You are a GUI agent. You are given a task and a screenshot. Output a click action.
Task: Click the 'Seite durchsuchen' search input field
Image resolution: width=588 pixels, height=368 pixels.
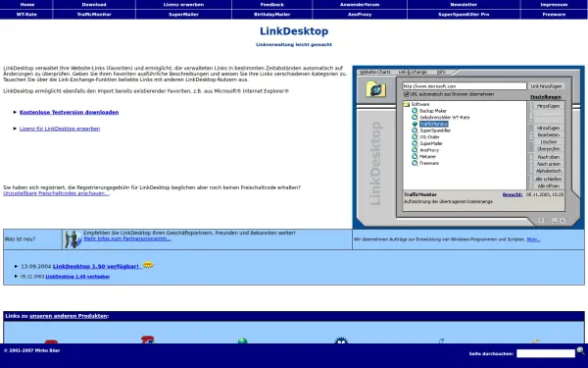[x=546, y=353]
